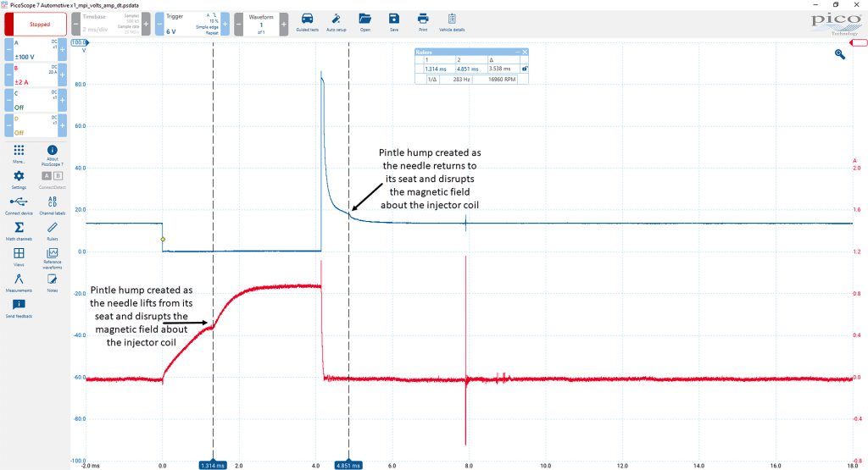Open the Trigger 6 V options panel
This screenshot has height=470, width=868.
[x=192, y=25]
